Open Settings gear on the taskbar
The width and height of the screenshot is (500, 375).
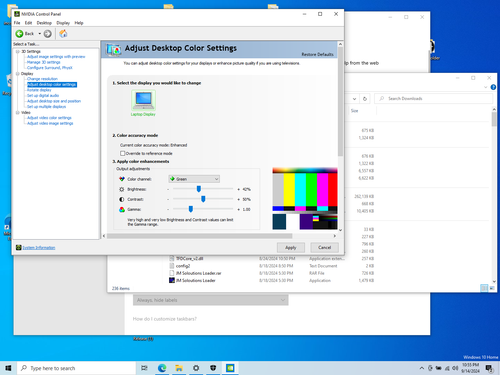196,368
